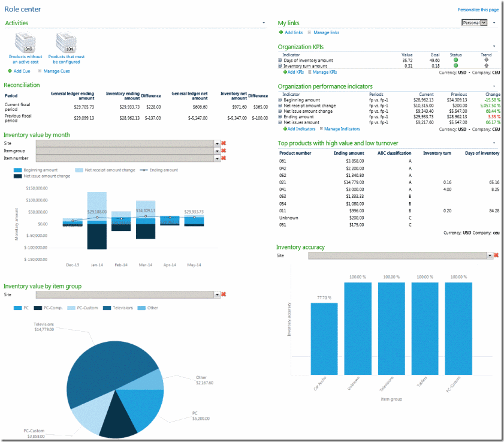The image size is (504, 442).
Task: Click the green Add Cue plus icon
Action: [10, 71]
